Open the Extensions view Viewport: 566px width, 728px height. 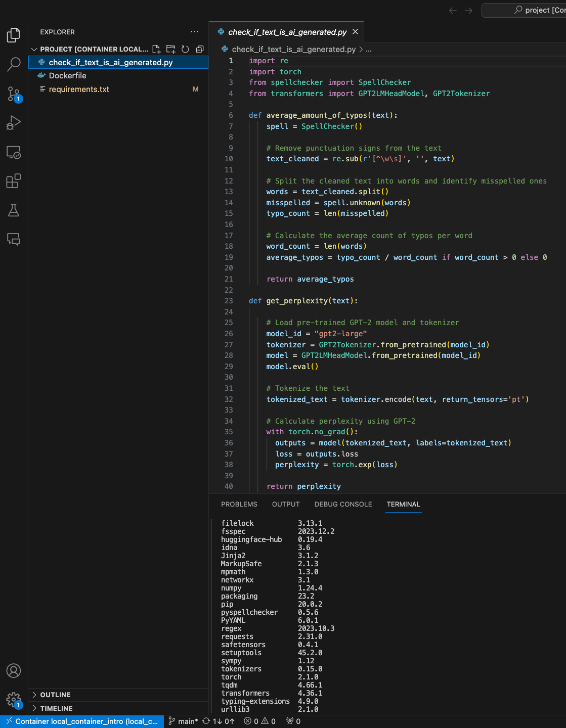(14, 181)
